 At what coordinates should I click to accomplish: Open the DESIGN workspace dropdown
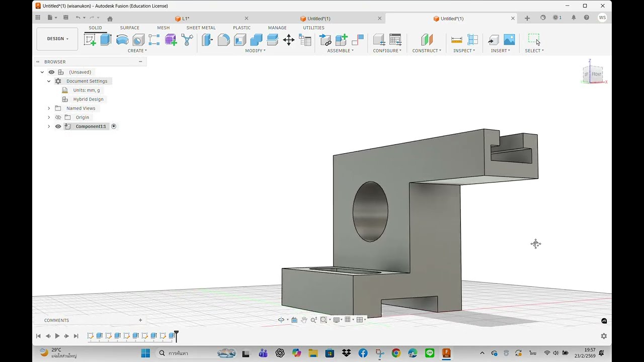coord(57,39)
